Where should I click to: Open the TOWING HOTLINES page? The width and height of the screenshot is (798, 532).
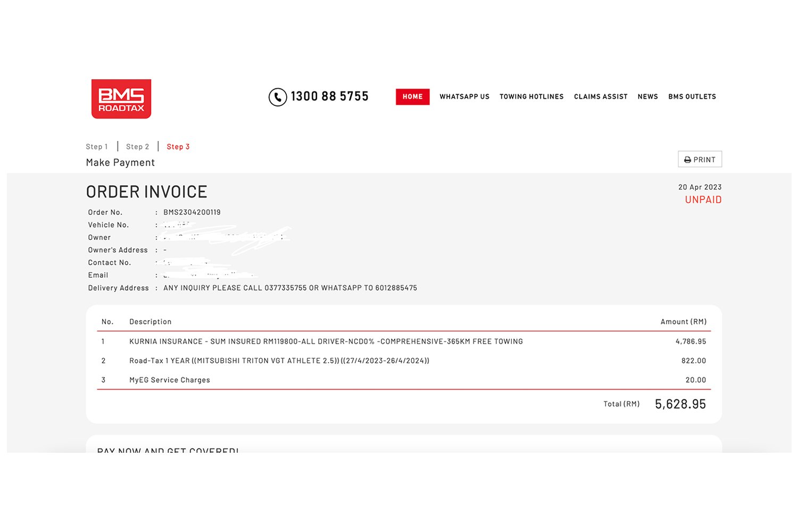pyautogui.click(x=531, y=97)
